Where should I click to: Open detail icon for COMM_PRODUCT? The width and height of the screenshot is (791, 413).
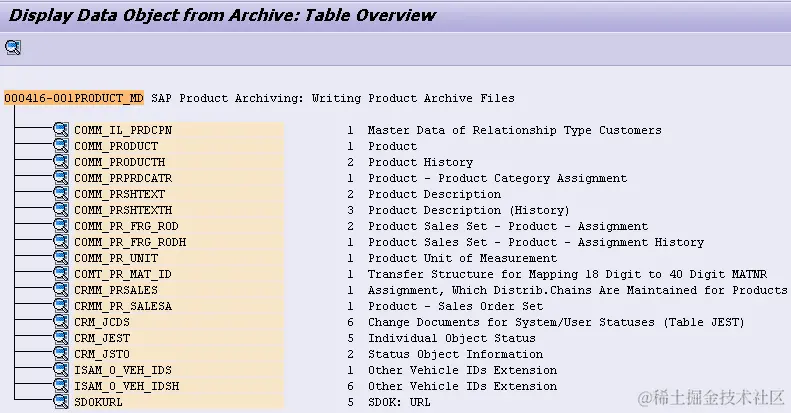(x=61, y=146)
